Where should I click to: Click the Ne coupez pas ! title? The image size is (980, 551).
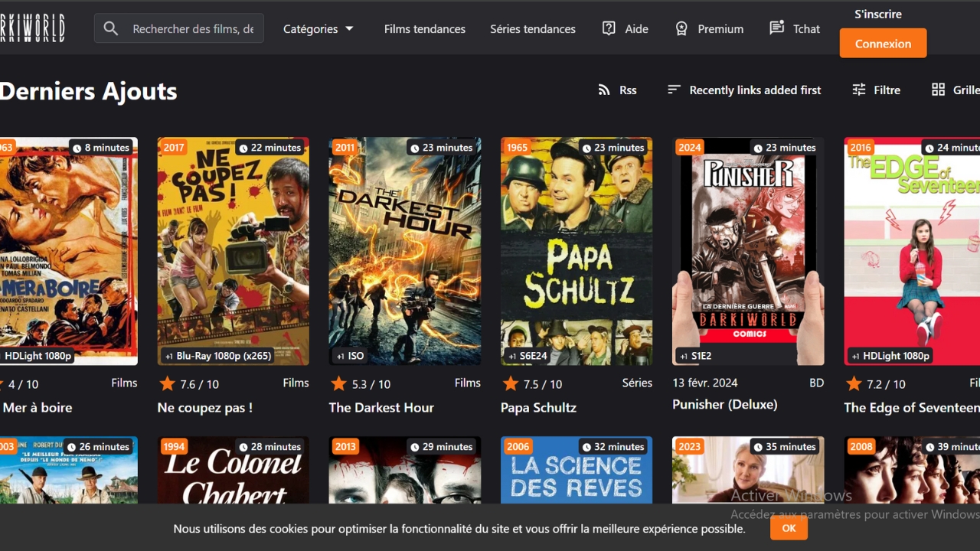pyautogui.click(x=204, y=408)
